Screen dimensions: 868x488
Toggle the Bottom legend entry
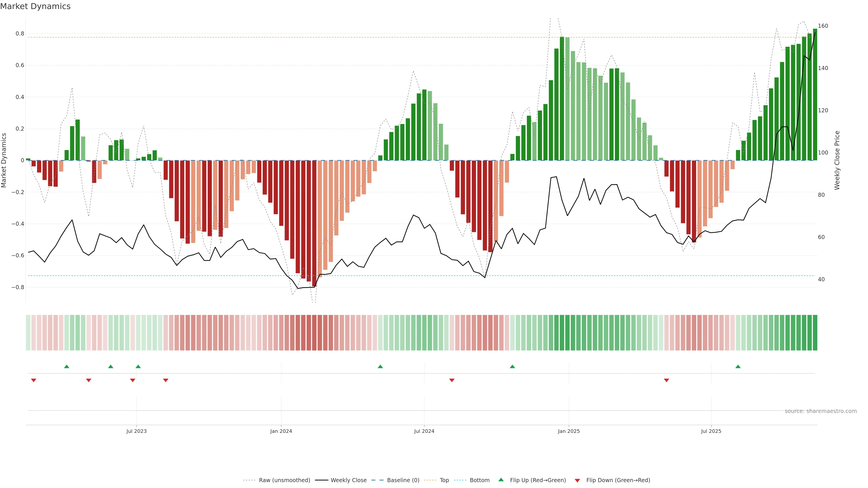[479, 480]
